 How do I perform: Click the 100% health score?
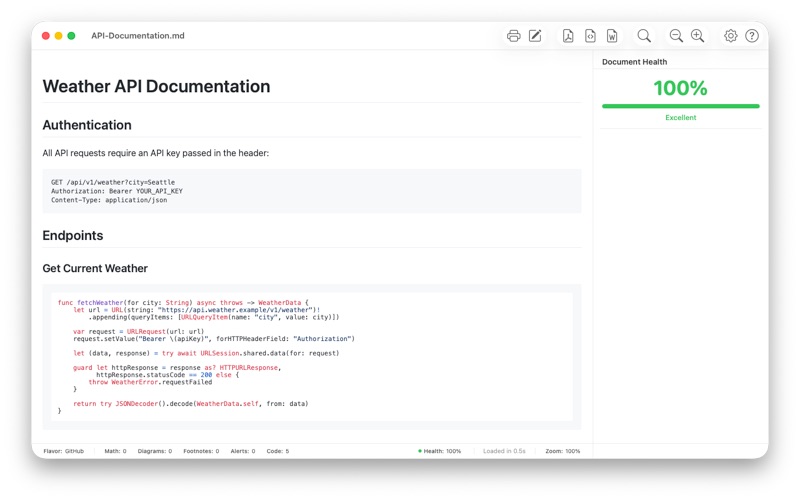(x=681, y=88)
